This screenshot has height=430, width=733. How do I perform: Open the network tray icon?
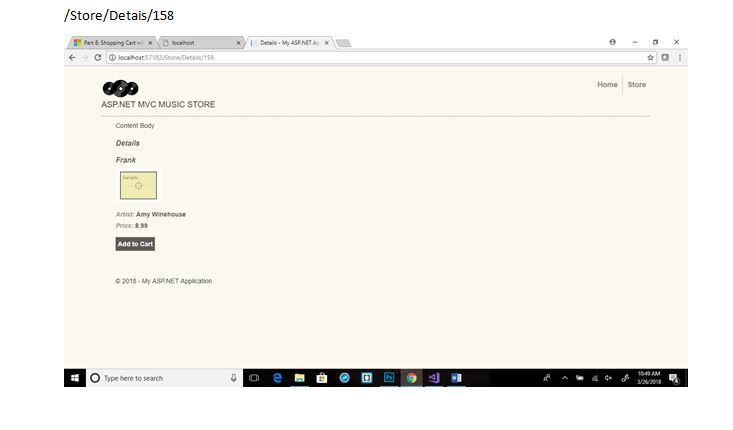[x=595, y=378]
